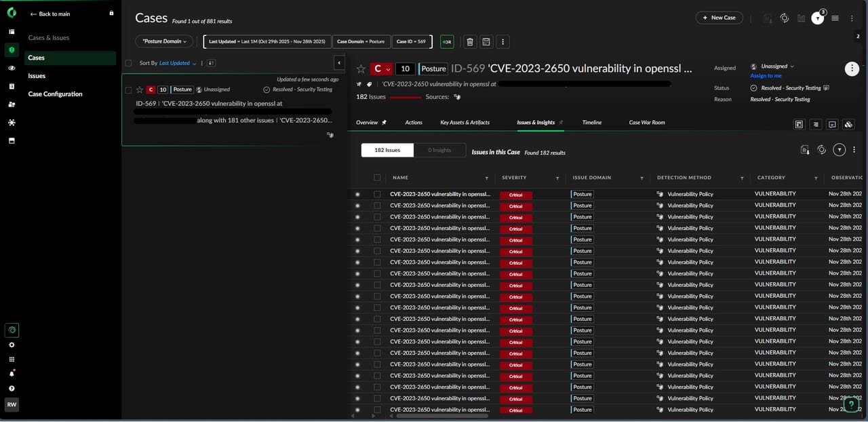Screen dimensions: 868x422
Task: Click the Assign to me link
Action: tap(766, 76)
